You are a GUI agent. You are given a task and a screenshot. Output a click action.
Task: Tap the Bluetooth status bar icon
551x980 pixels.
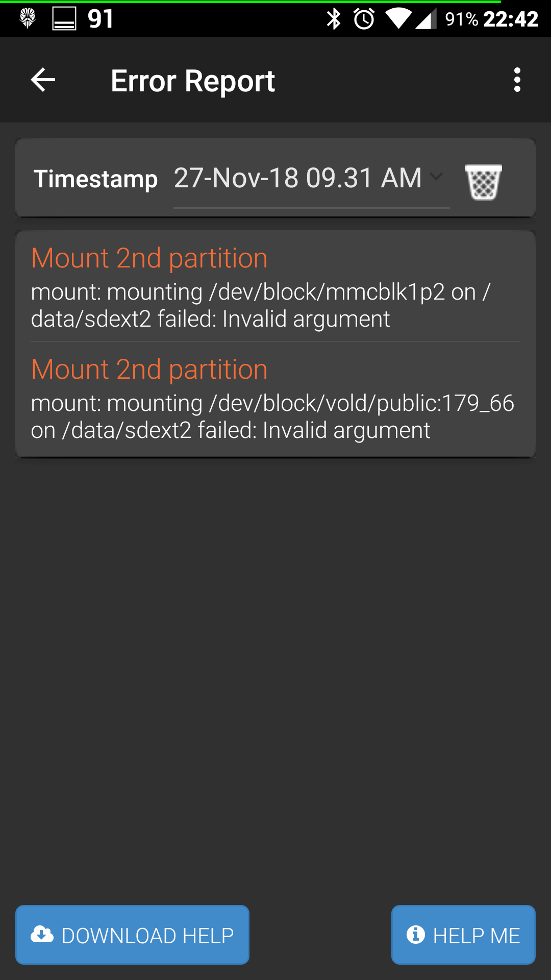click(334, 19)
